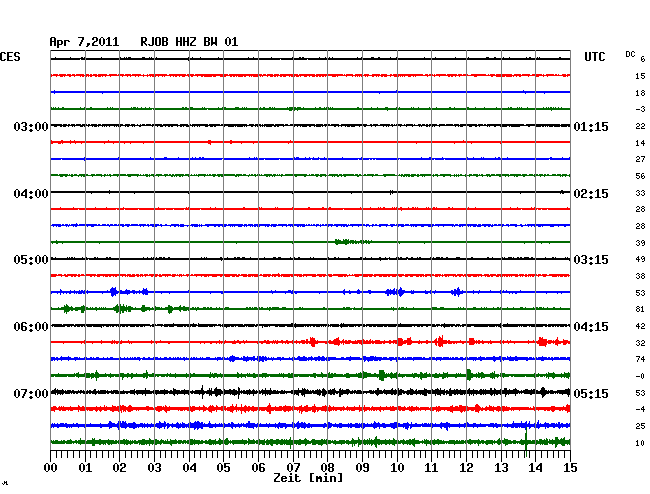This screenshot has width=650, height=494.
Task: Click DC value '10' of bottom trace
Action: click(x=640, y=443)
